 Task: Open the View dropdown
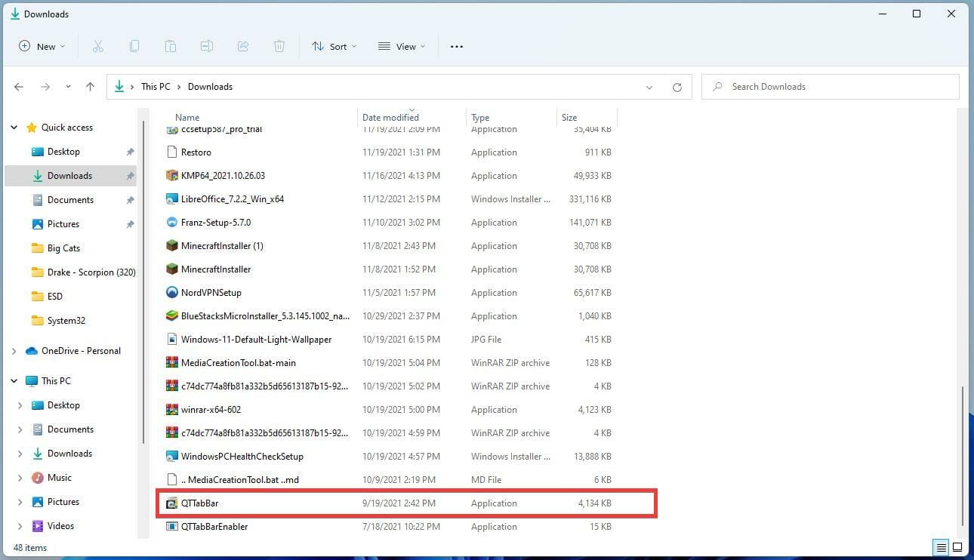click(401, 46)
